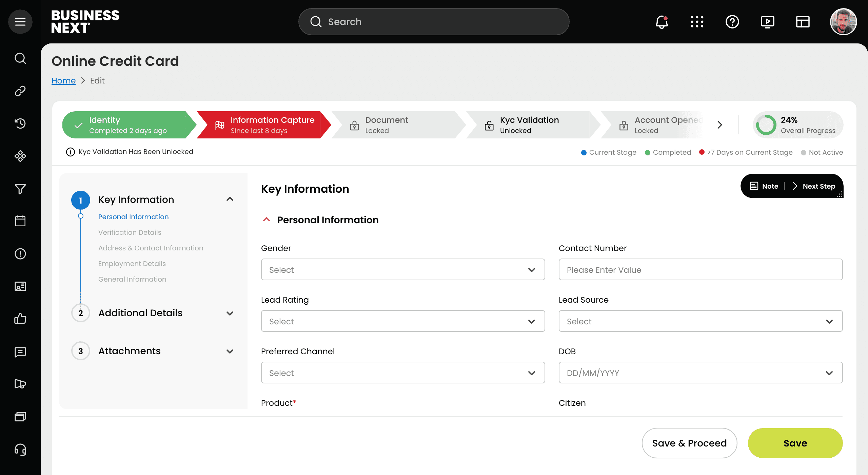Open the hamburger menu
This screenshot has height=475, width=868.
pos(20,22)
